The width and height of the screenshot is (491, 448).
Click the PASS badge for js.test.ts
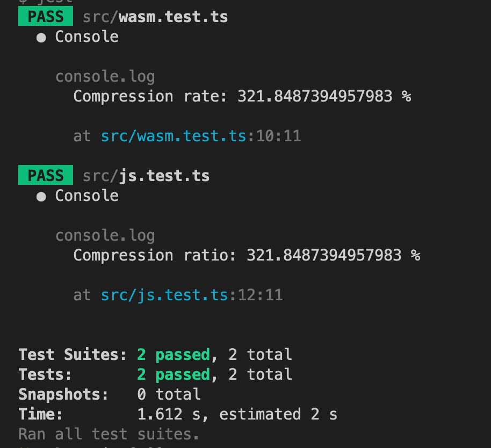[46, 175]
